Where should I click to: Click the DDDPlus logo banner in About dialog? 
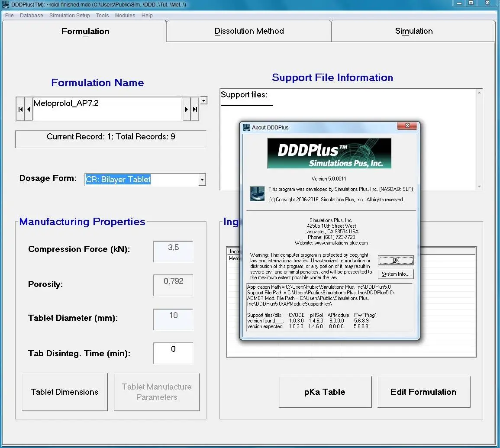329,153
